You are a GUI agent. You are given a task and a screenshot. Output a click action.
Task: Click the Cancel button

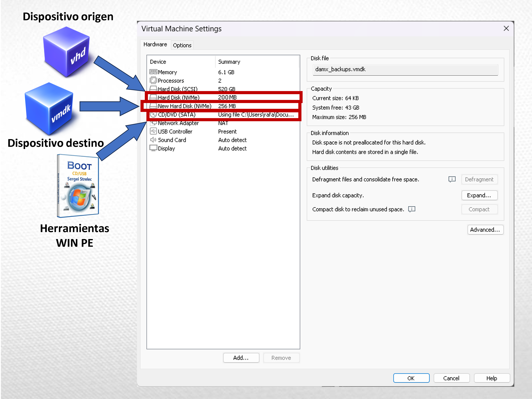click(451, 378)
